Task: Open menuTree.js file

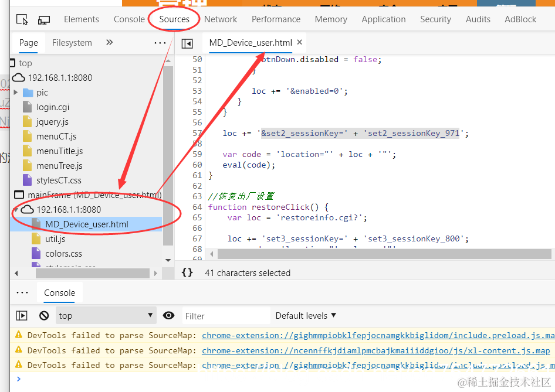Action: click(x=59, y=166)
